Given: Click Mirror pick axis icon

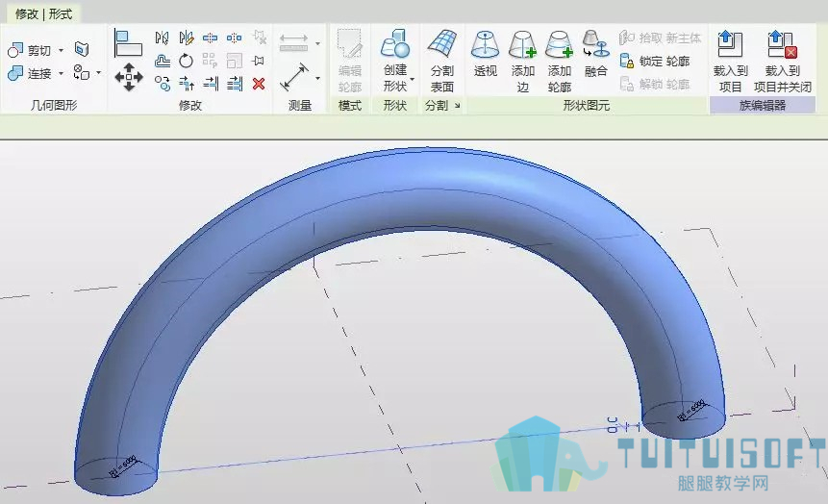Looking at the screenshot, I should coord(163,38).
